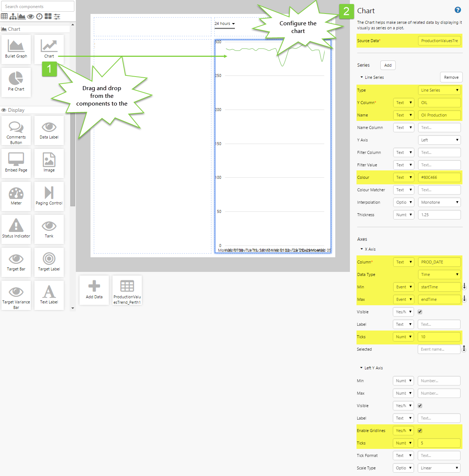Viewport: 469px width, 476px height.
Task: Click the Search components field
Action: tap(38, 6)
